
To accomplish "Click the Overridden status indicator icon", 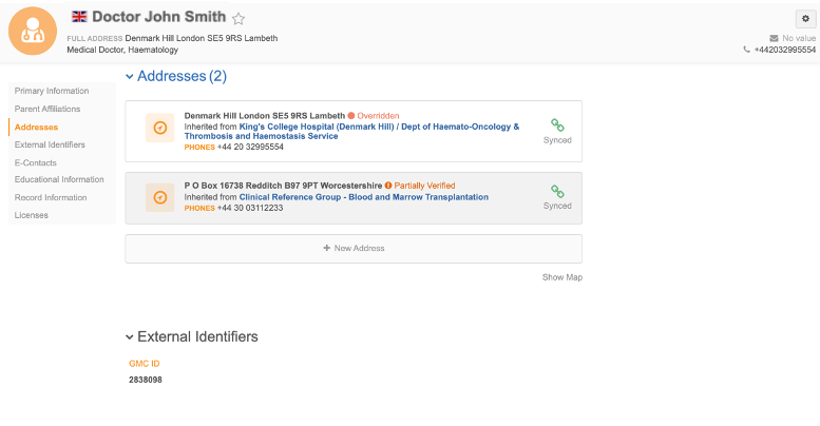I will [351, 116].
